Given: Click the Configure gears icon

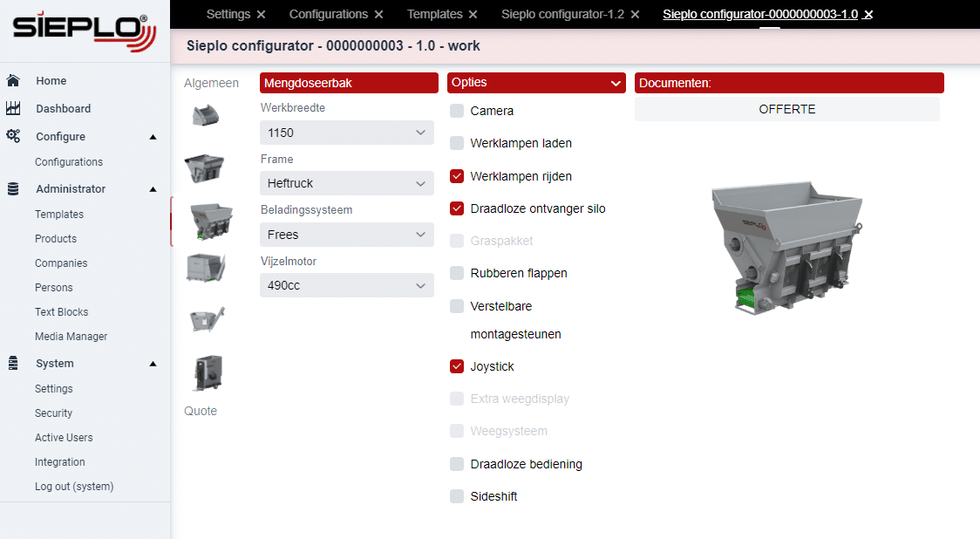Looking at the screenshot, I should tap(13, 136).
